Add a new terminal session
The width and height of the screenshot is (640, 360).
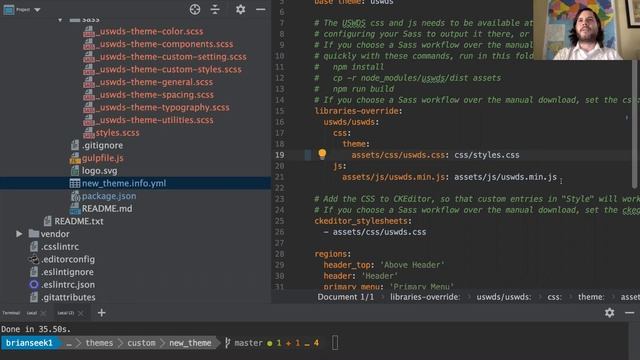tap(101, 313)
